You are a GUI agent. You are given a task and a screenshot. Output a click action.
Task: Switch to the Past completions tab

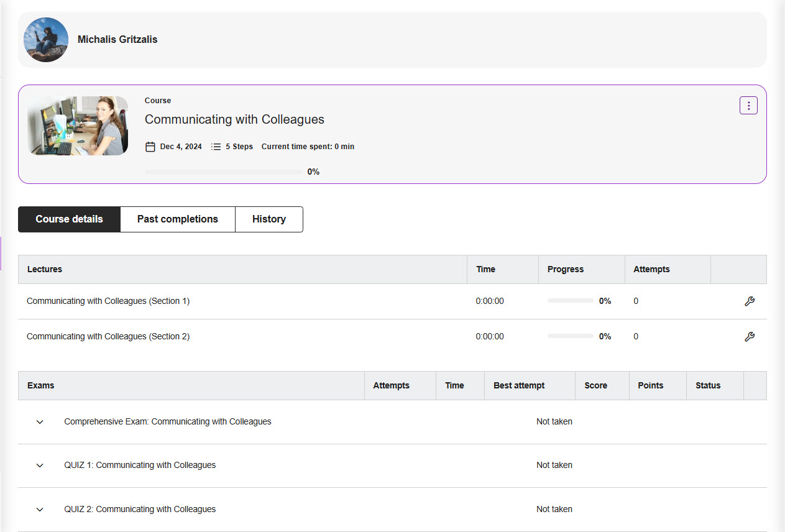(x=177, y=219)
